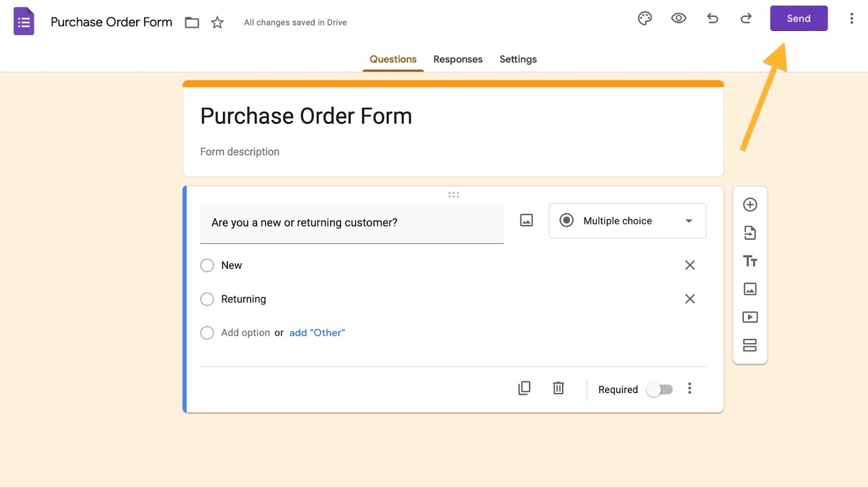Viewport: 868px width, 488px height.
Task: Select the Returning radio option
Action: [207, 299]
